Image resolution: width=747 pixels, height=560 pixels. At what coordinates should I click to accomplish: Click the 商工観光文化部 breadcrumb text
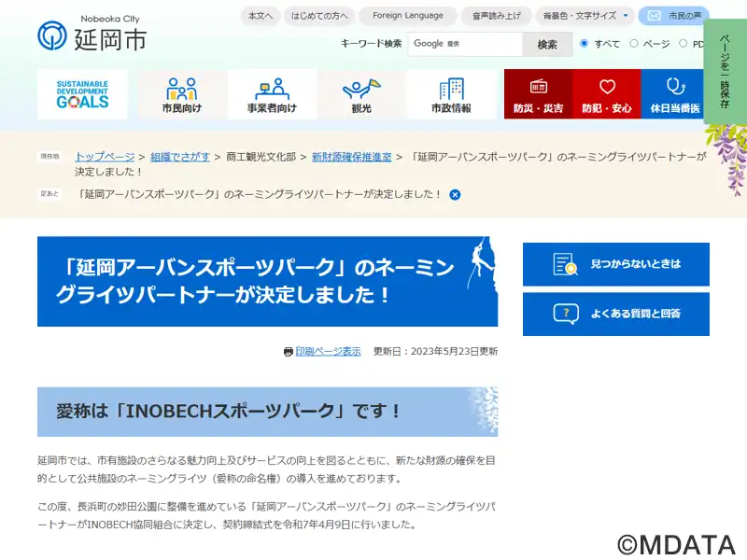pyautogui.click(x=261, y=157)
